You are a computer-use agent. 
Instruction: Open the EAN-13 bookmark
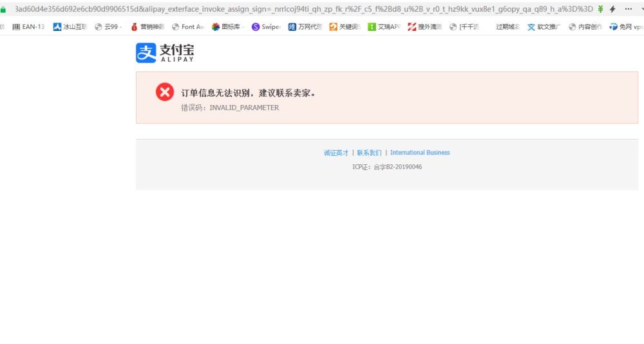(x=28, y=26)
